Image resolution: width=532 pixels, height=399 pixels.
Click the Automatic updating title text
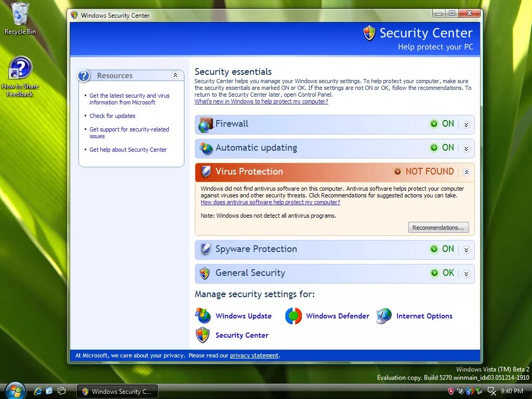pos(256,148)
